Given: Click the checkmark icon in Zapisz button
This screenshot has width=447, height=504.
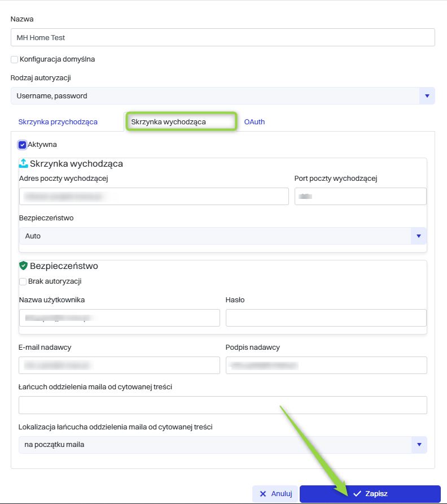Looking at the screenshot, I should (x=357, y=494).
